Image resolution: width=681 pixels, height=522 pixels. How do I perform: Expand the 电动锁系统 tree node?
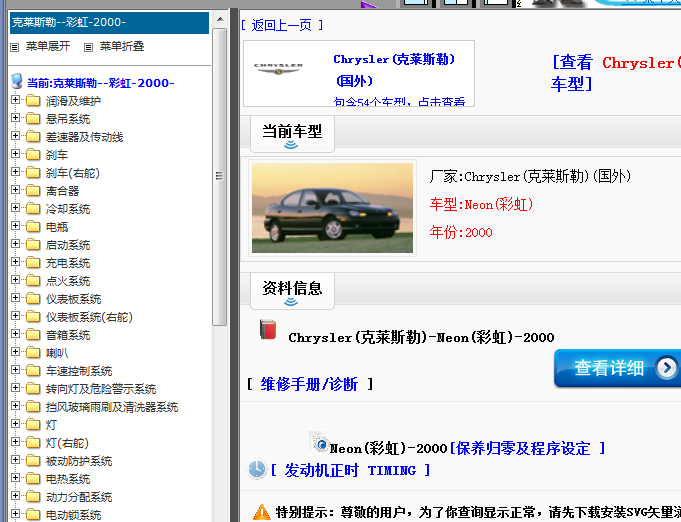pyautogui.click(x=16, y=514)
